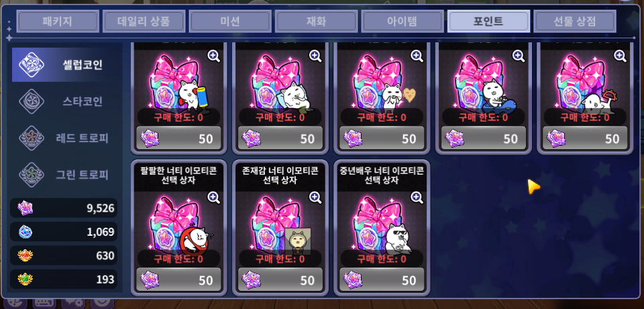Select the 미션 tab
Image resolution: width=644 pixels, height=309 pixels.
(230, 21)
